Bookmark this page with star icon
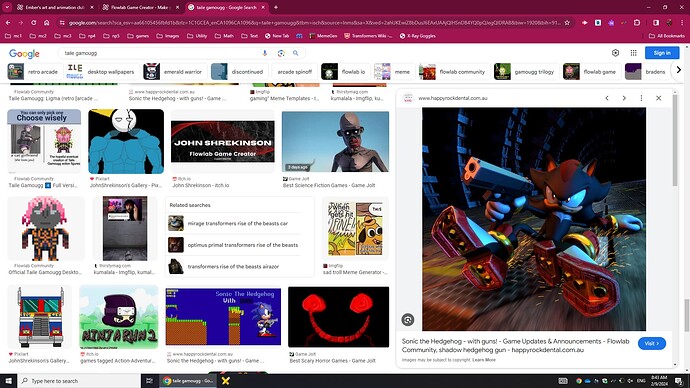The image size is (690, 388). pos(567,22)
